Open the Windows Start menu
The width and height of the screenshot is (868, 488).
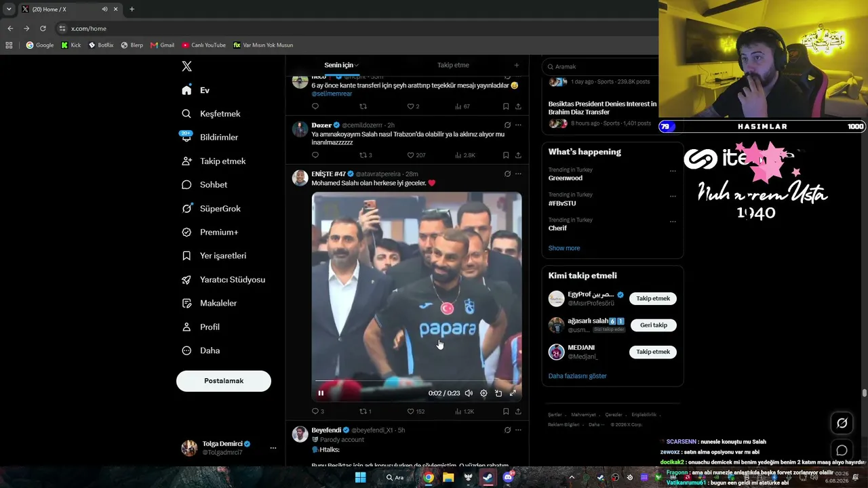click(361, 477)
